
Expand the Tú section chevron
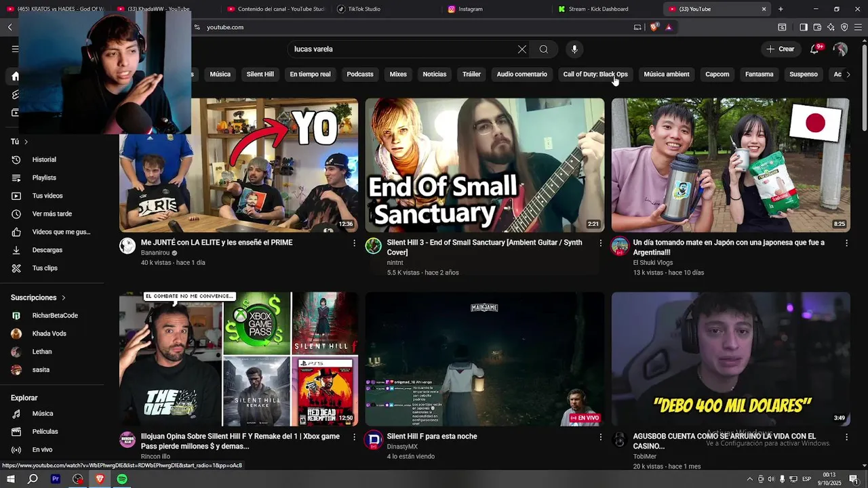[26, 142]
